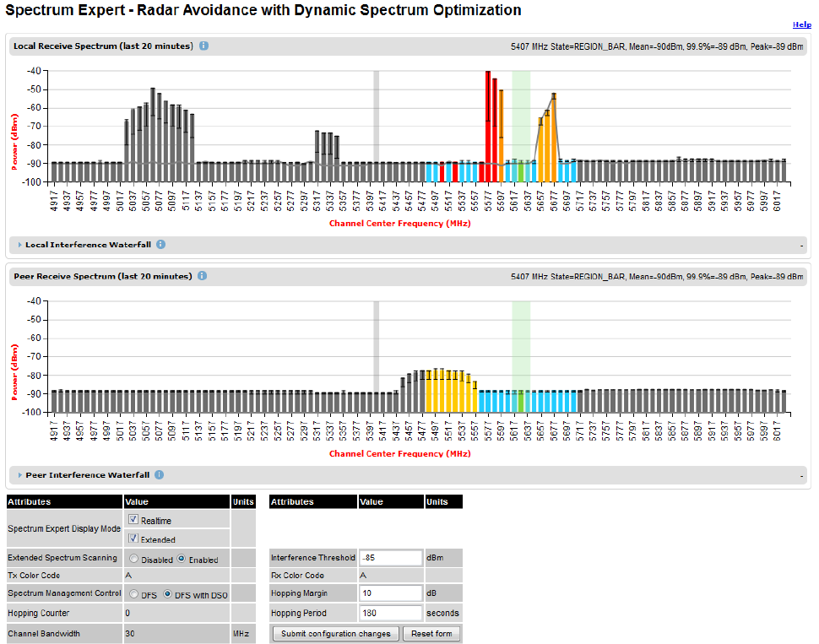This screenshot has height=644, width=819.
Task: Select DFS with DSO radio option
Action: (168, 594)
